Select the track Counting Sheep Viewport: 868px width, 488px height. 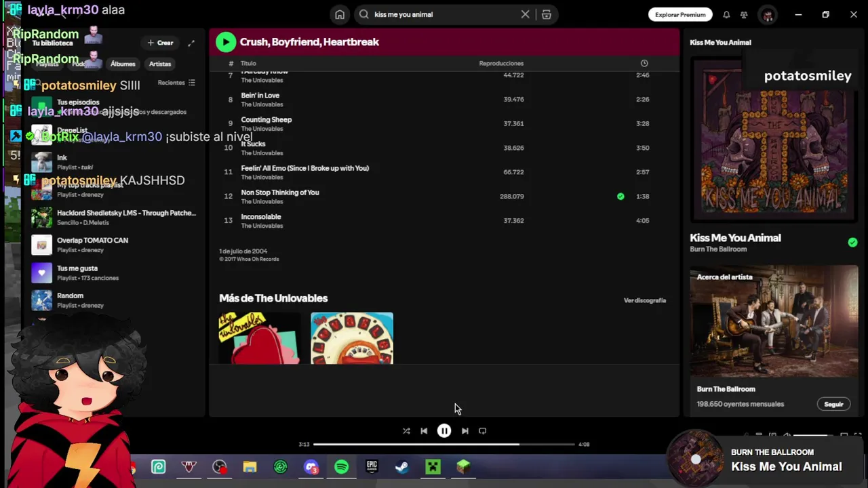pyautogui.click(x=444, y=123)
